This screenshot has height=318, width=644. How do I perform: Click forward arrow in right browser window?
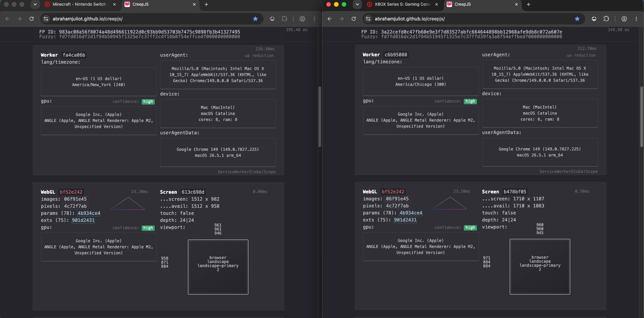[342, 19]
